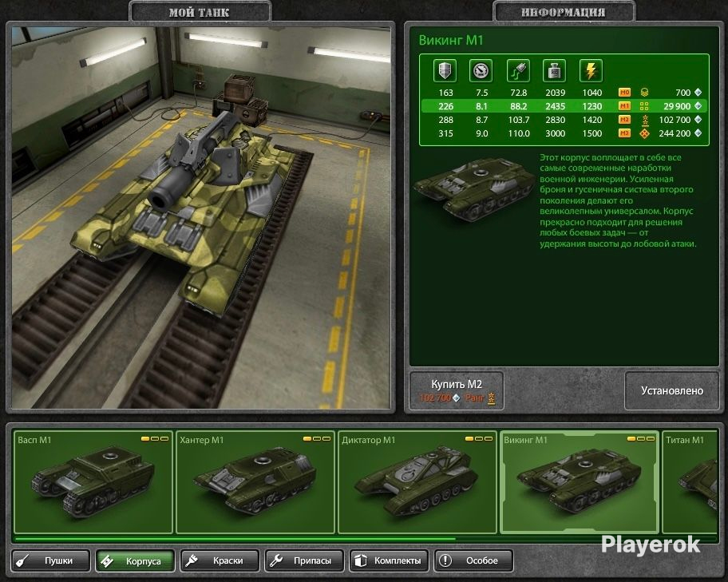
Task: Click the crystal icon next to 102 700 in table
Action: tap(698, 120)
